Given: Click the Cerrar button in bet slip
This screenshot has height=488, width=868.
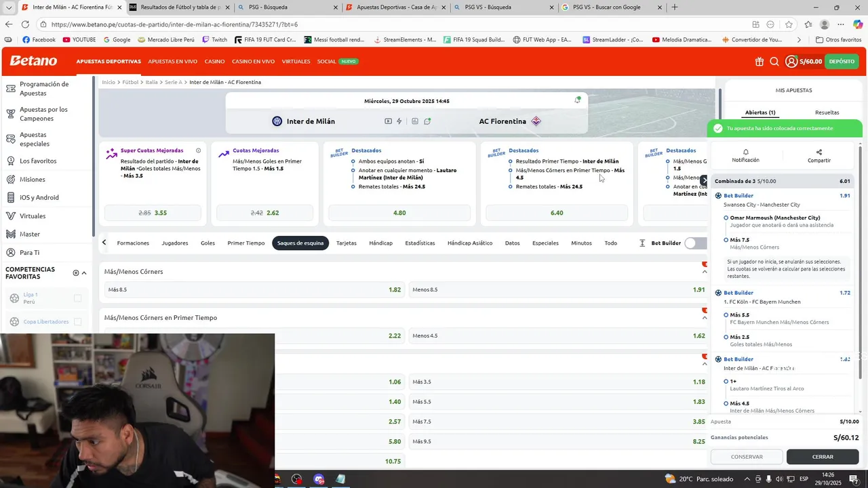Looking at the screenshot, I should click(x=823, y=457).
